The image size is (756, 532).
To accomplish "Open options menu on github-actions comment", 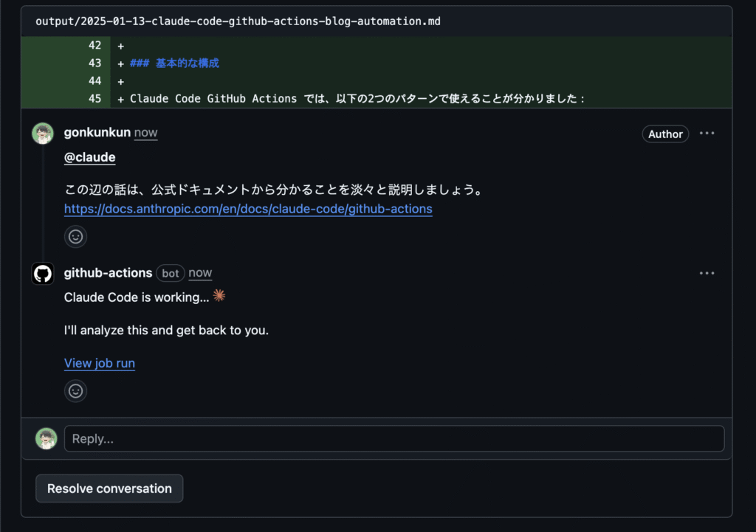I will pos(707,273).
